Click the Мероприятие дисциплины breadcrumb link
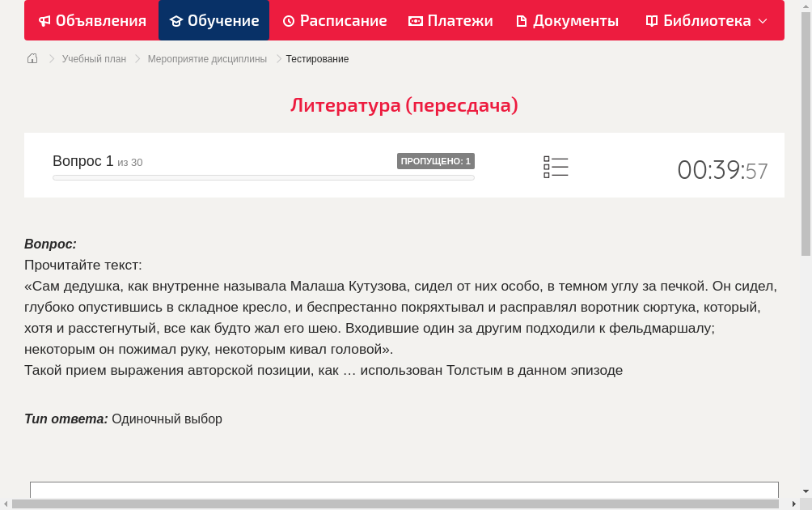This screenshot has height=510, width=812. [207, 58]
